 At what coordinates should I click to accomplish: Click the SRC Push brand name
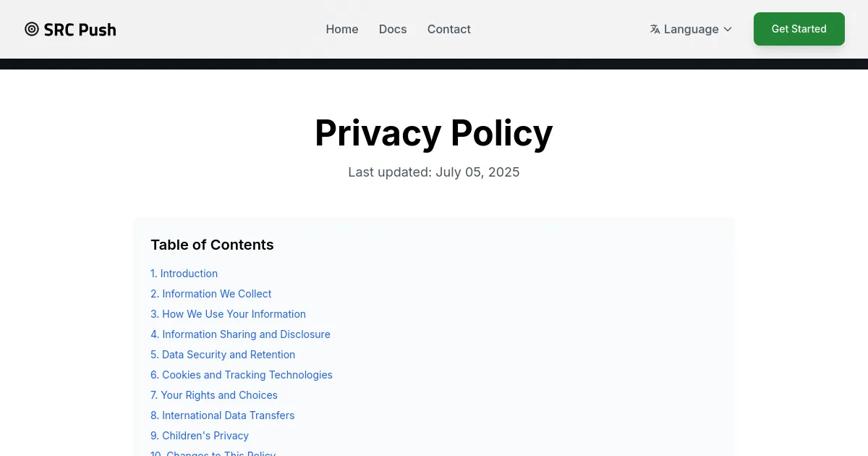pyautogui.click(x=80, y=29)
